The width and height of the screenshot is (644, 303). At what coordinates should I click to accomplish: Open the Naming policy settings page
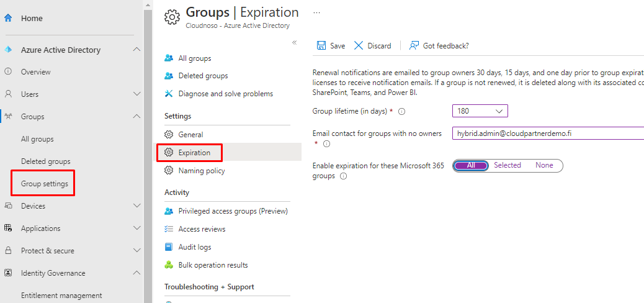(201, 171)
